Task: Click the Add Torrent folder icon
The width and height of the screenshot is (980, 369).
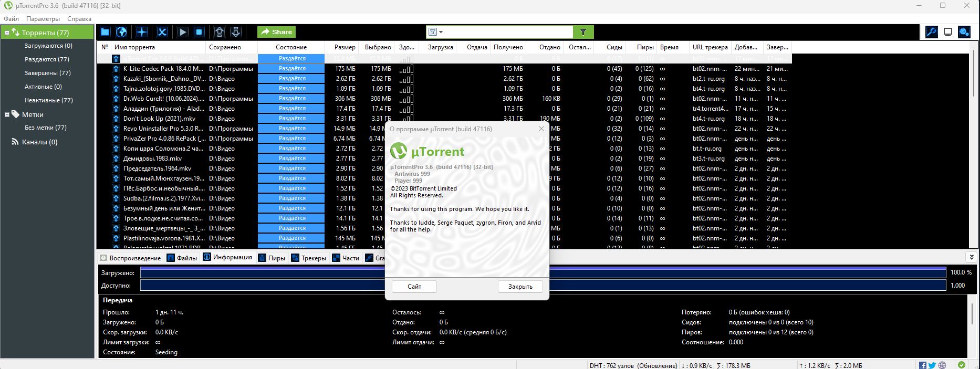Action: click(105, 32)
